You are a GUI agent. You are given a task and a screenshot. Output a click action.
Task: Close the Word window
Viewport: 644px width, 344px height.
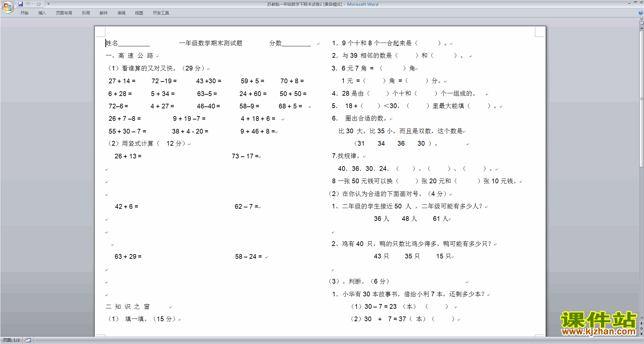(x=641, y=3)
